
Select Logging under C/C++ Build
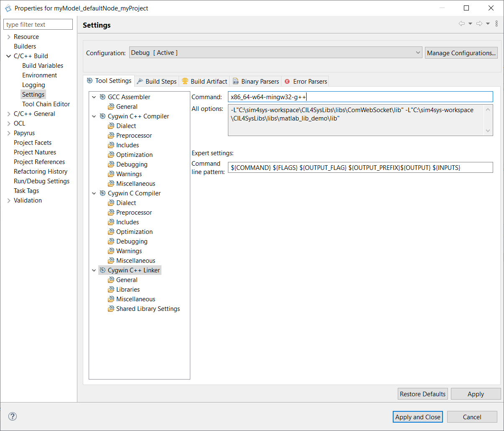(x=33, y=85)
